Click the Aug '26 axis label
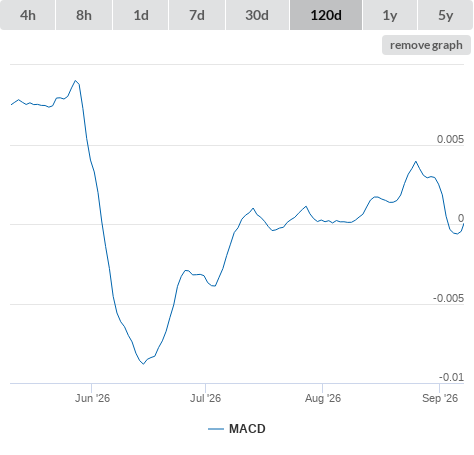474x455 pixels. pyautogui.click(x=323, y=398)
